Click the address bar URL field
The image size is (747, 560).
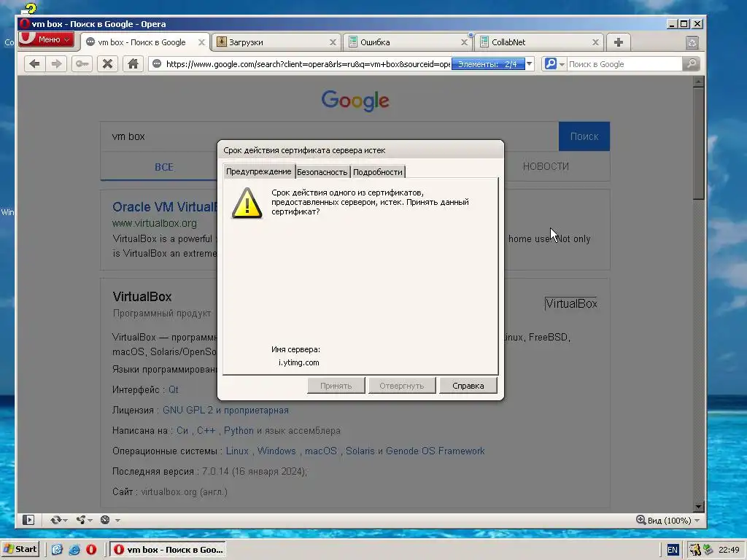pyautogui.click(x=307, y=64)
